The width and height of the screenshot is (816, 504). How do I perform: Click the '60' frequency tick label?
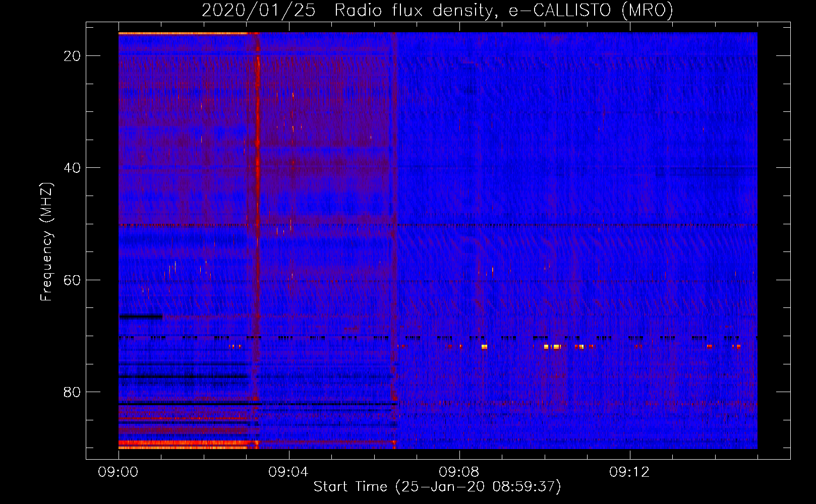tap(72, 280)
